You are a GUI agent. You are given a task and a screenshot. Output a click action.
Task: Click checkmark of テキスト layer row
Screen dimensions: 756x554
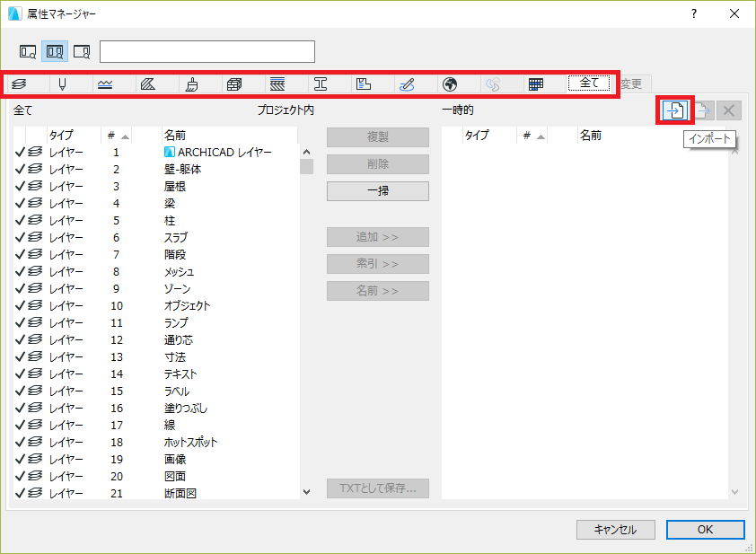coord(20,374)
